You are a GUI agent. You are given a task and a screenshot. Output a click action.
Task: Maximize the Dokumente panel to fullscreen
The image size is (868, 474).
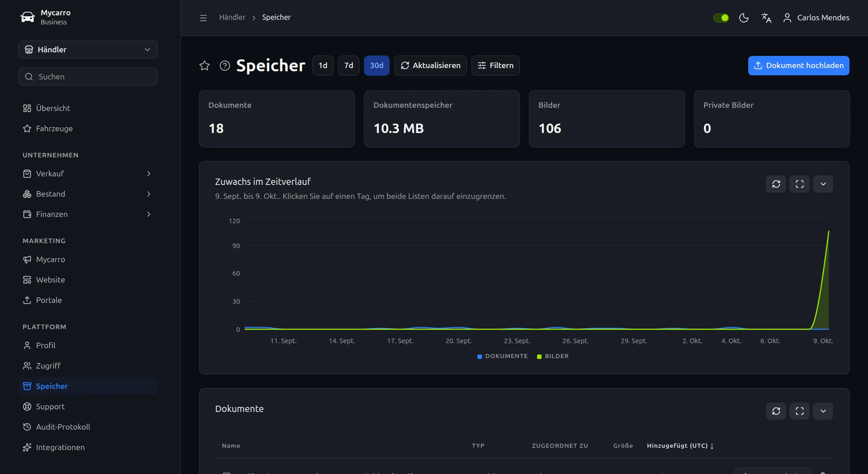pyautogui.click(x=799, y=411)
